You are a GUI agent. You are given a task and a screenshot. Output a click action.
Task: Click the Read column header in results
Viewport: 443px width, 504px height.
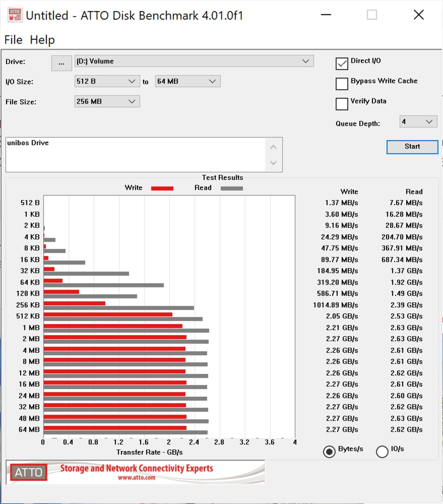(x=414, y=192)
